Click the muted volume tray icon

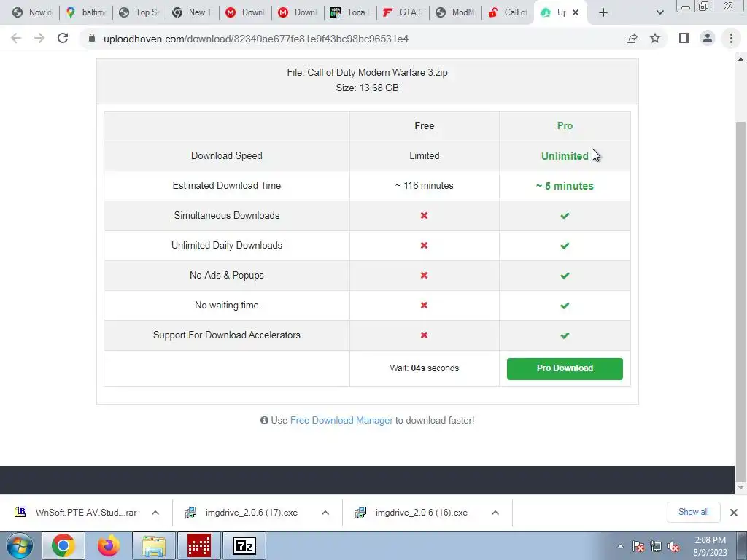(x=673, y=547)
